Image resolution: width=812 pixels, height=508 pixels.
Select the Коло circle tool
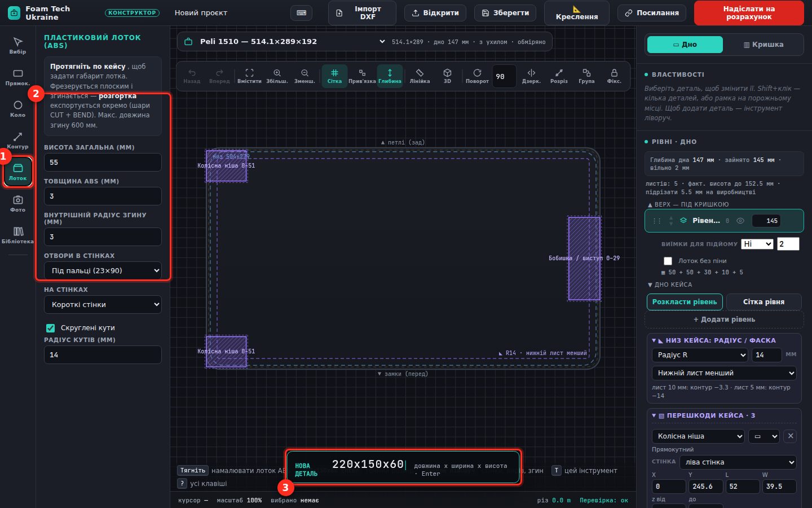point(17,109)
